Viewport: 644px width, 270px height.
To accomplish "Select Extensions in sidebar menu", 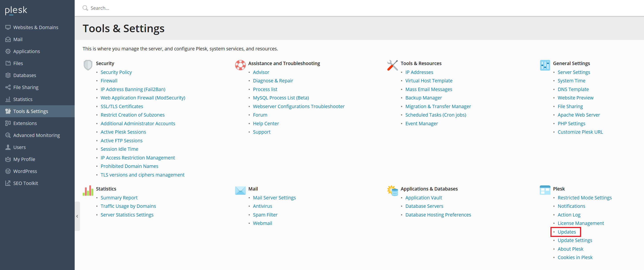I will (37, 123).
